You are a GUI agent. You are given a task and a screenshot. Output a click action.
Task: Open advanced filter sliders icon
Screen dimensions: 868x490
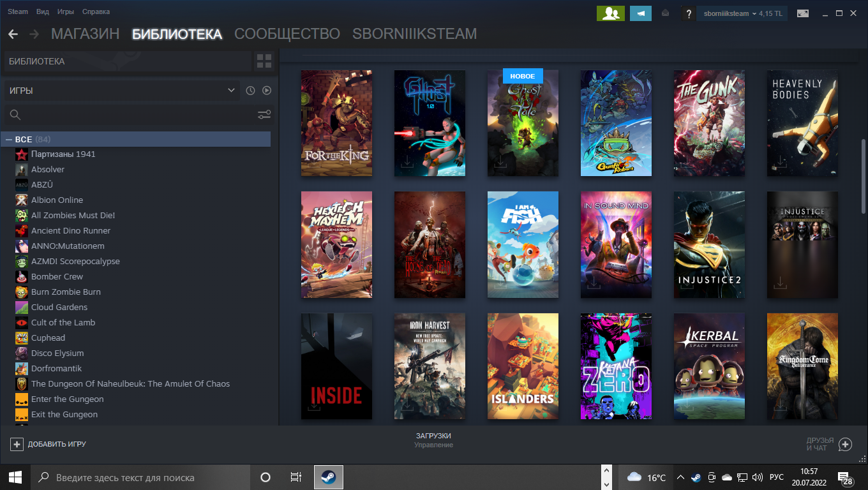[264, 115]
